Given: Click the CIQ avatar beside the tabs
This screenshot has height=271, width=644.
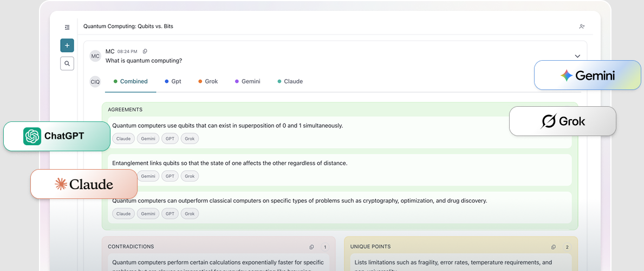Looking at the screenshot, I should [x=95, y=81].
